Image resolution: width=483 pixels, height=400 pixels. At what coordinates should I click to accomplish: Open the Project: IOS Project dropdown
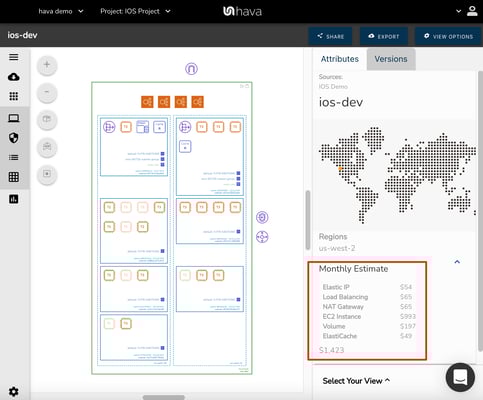135,11
